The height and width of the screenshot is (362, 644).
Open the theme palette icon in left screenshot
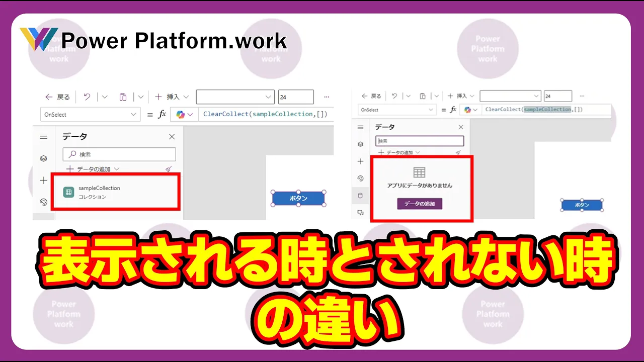[44, 202]
